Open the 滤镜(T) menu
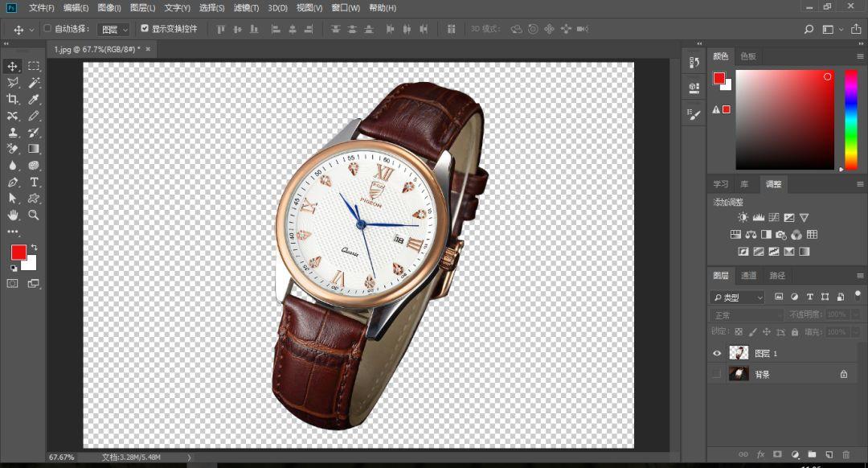This screenshot has width=868, height=468. [x=246, y=8]
